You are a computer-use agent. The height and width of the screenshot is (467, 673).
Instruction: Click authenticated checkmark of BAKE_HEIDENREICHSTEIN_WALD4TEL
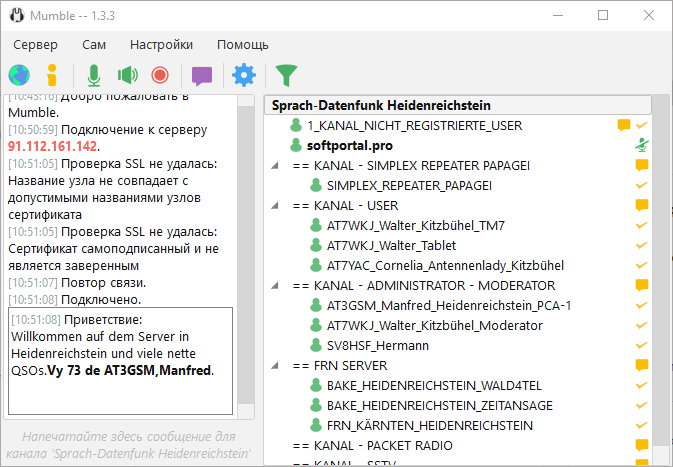pos(642,385)
